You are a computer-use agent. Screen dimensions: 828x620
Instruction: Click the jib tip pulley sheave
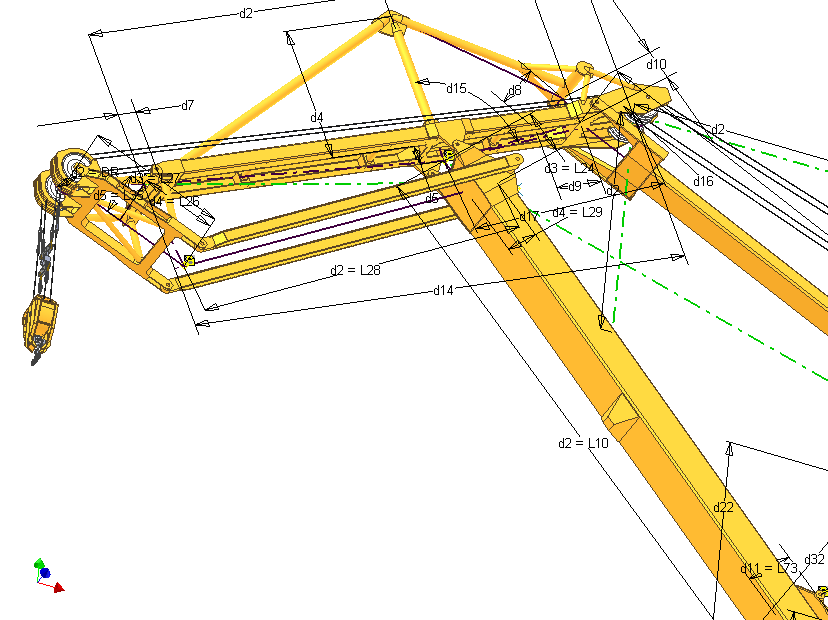coord(71,166)
